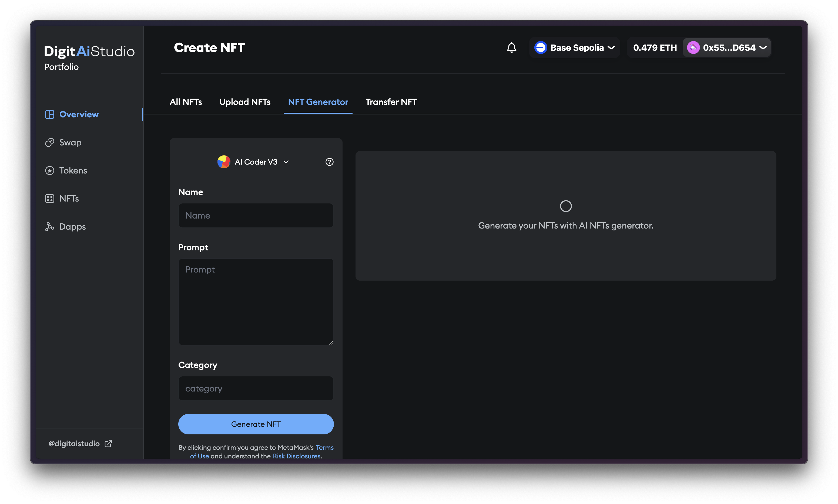Screen dimensions: 838x504
Task: Switch to the All NFTs tab
Action: pos(186,102)
